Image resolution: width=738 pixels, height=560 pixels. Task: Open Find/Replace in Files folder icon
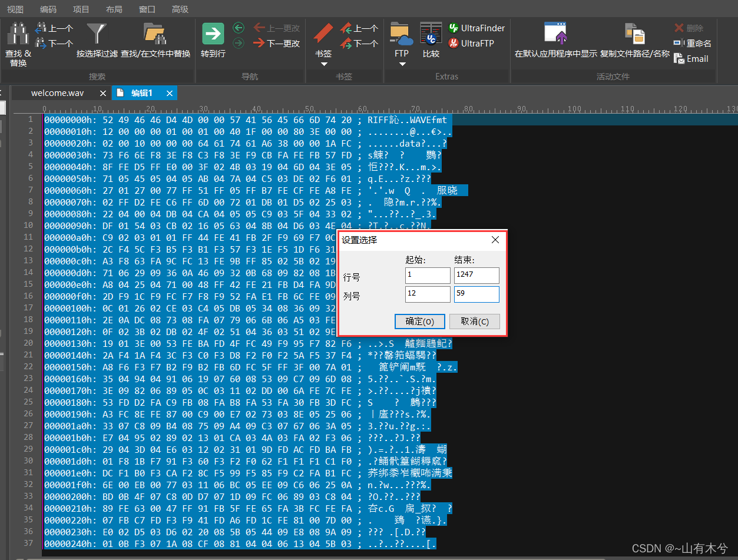(155, 34)
